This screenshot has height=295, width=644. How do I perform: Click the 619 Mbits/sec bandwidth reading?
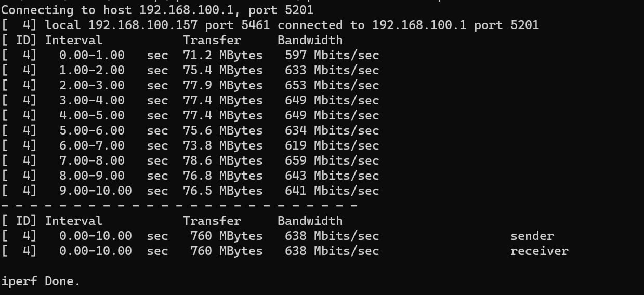click(332, 145)
